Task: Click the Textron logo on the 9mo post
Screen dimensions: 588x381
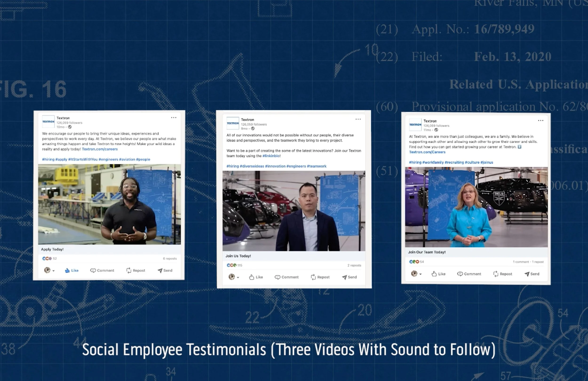Action: pyautogui.click(x=233, y=123)
